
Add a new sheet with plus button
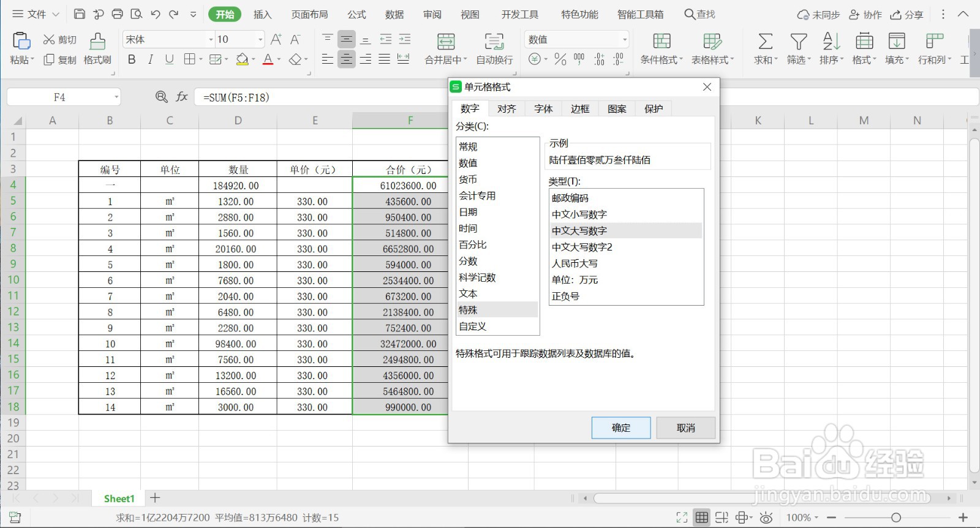pos(155,498)
